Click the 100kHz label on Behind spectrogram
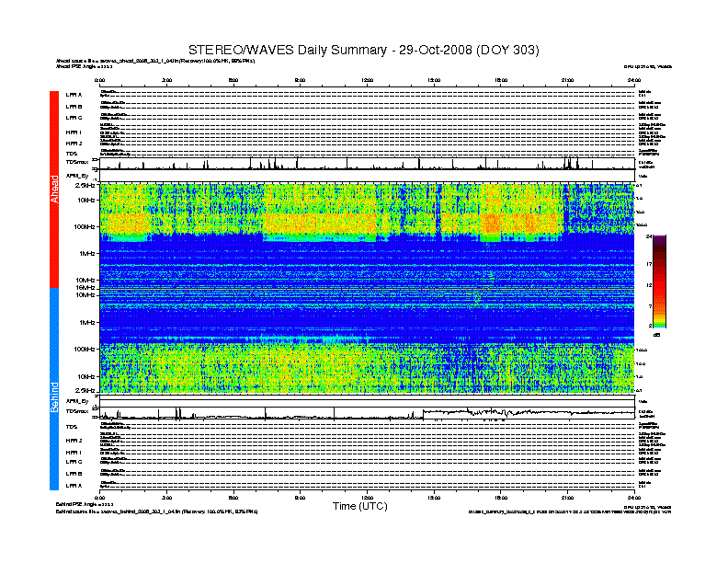This screenshot has width=728, height=563. (85, 350)
